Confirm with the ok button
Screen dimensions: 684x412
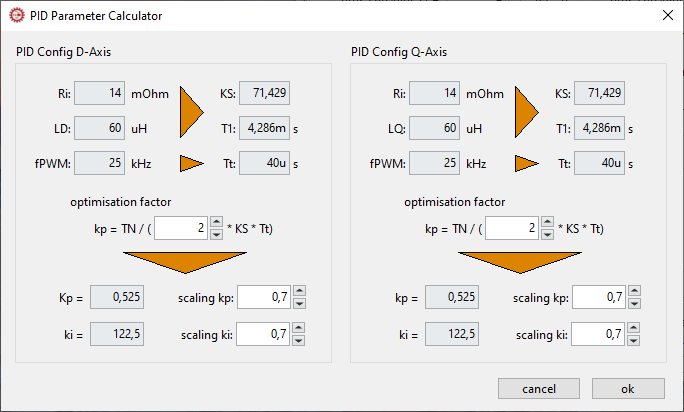tap(628, 388)
